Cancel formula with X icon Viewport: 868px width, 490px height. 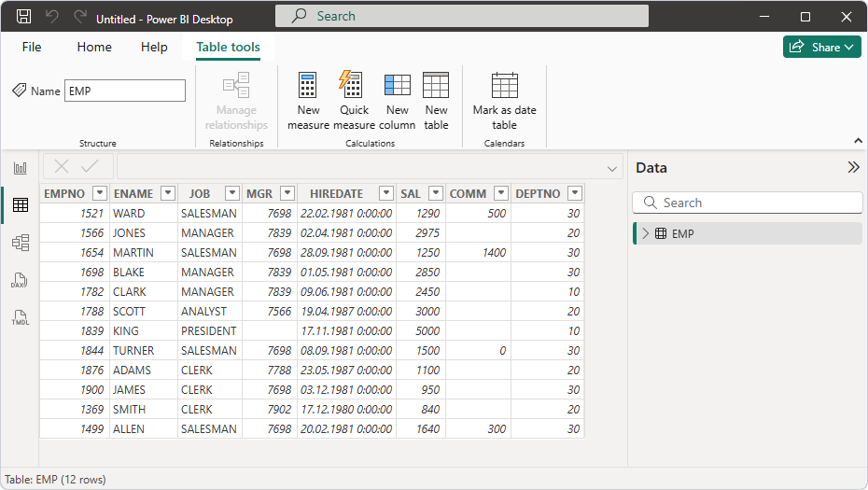62,166
